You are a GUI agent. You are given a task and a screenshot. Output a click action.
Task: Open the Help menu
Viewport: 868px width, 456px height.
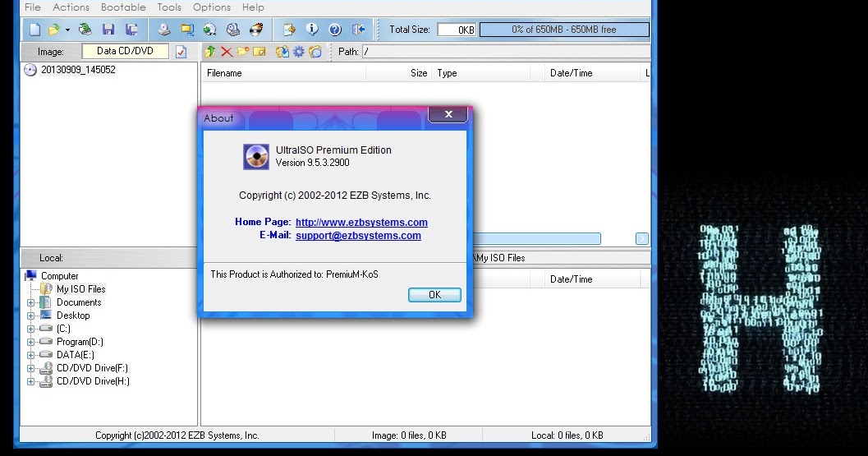click(253, 7)
